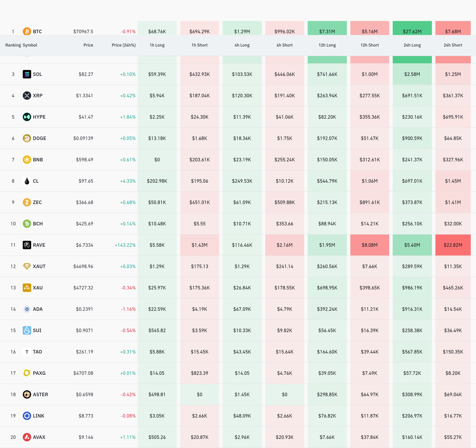Click the DOGE coin icon
This screenshot has height=448, width=476.
pos(27,138)
